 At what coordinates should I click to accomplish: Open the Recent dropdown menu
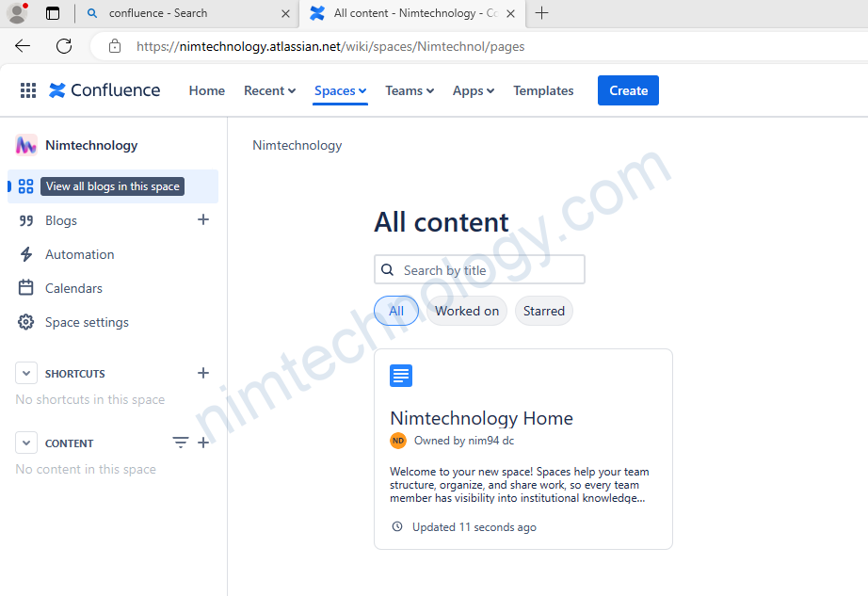269,90
